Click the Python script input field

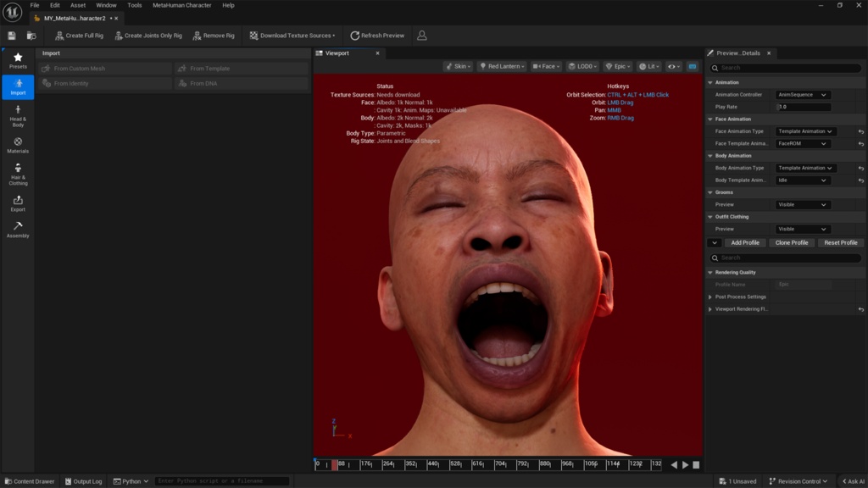click(x=221, y=481)
